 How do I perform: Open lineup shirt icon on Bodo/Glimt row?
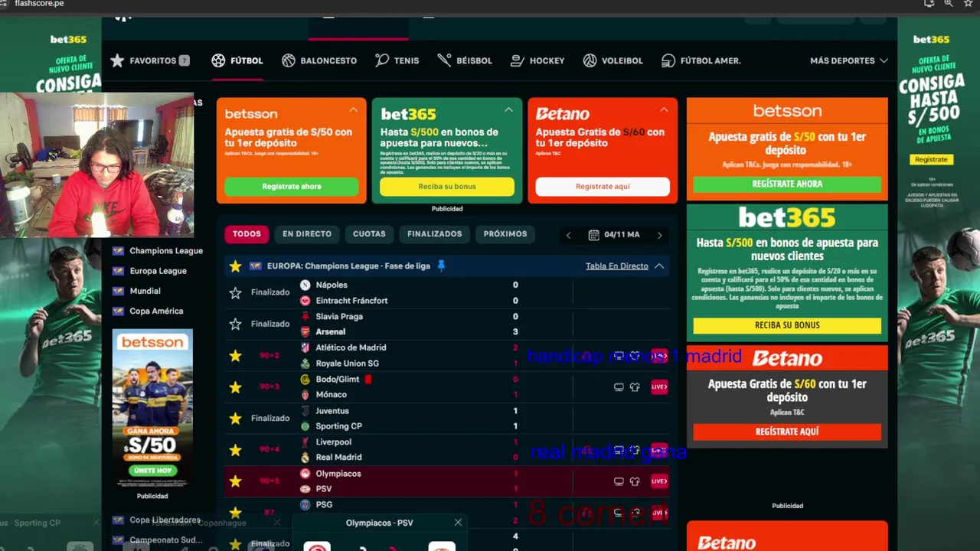pos(635,387)
